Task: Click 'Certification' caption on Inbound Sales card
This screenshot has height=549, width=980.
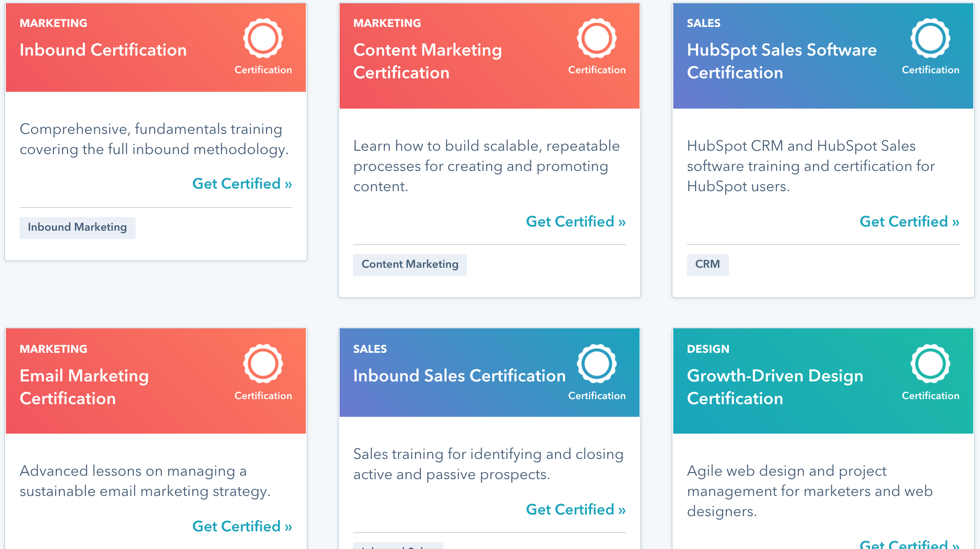Action: [597, 396]
